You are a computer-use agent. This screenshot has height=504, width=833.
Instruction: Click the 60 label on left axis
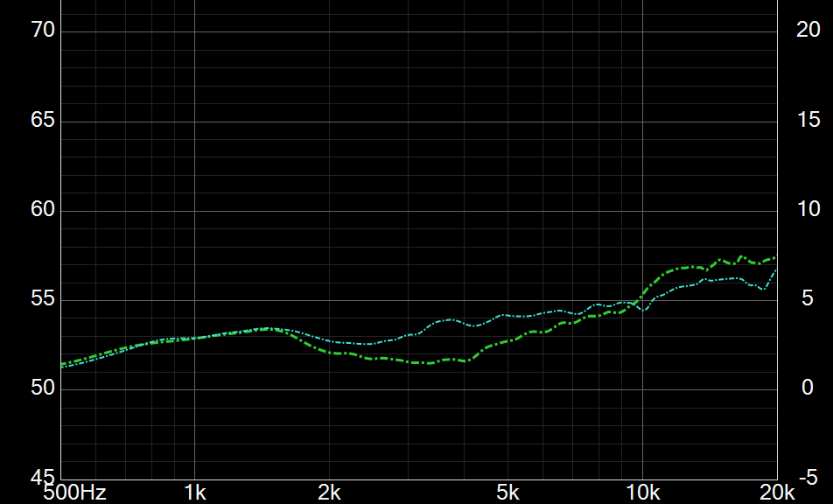click(43, 209)
